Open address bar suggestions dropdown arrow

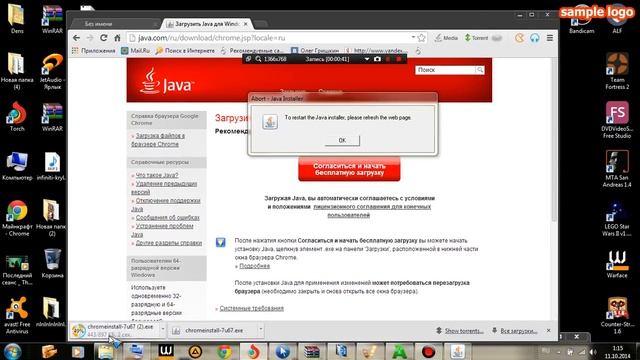(x=413, y=38)
